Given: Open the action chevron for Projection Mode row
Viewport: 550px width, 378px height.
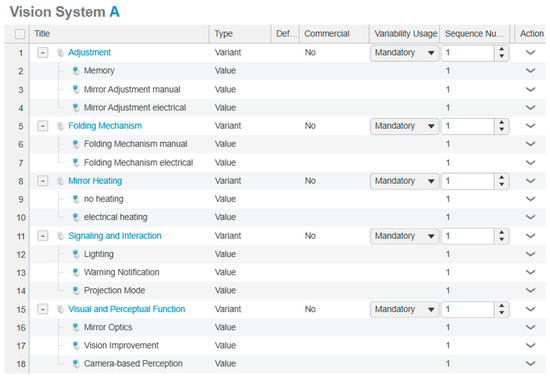Looking at the screenshot, I should coord(531,291).
